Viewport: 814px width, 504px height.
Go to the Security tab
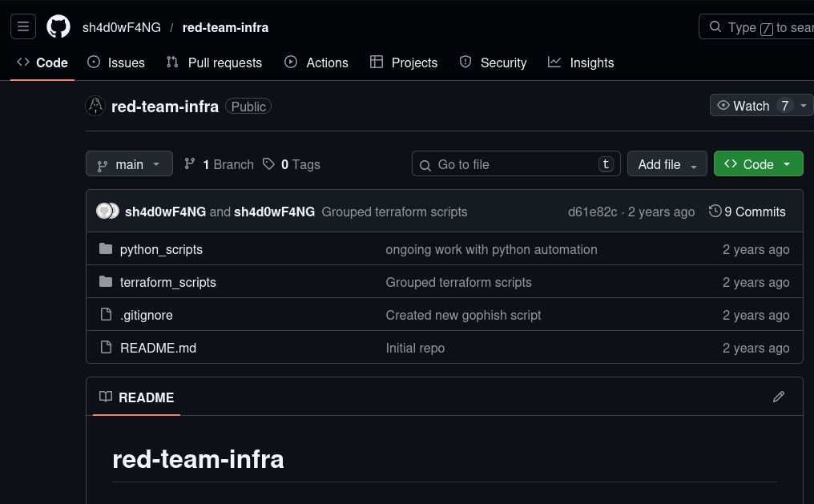click(493, 62)
